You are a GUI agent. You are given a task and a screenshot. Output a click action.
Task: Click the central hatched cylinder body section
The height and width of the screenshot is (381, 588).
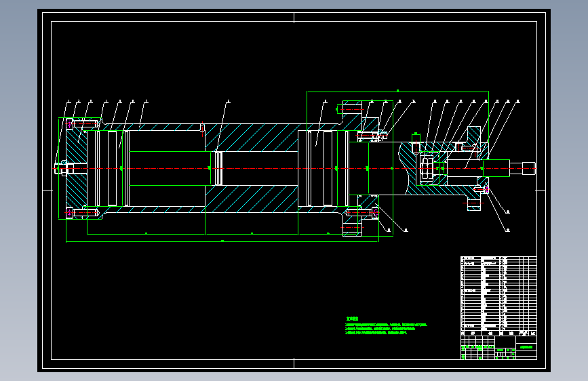[251, 168]
